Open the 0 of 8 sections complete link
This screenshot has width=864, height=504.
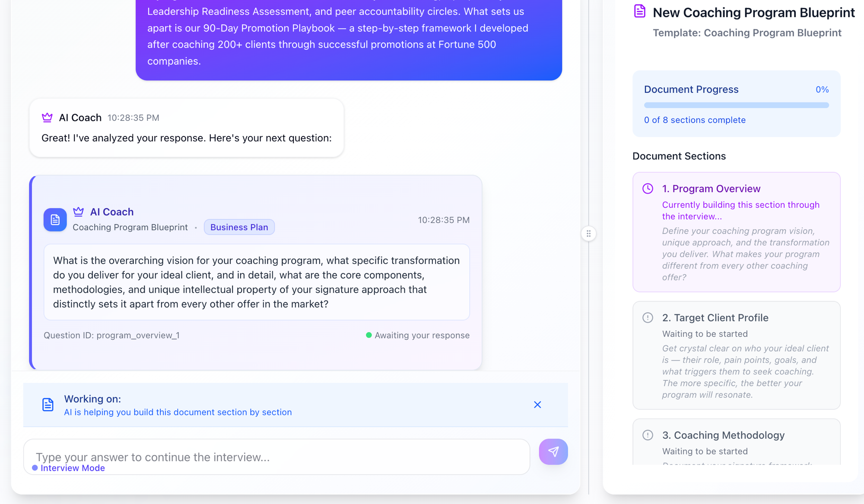(x=695, y=120)
